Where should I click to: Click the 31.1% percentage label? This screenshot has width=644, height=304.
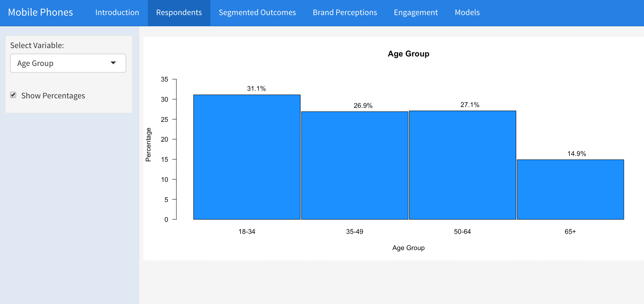point(256,88)
